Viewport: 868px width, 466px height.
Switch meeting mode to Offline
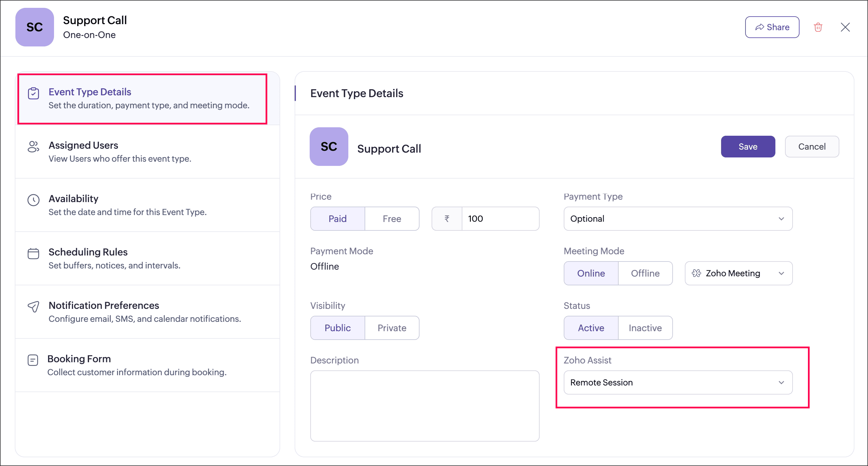coord(645,273)
